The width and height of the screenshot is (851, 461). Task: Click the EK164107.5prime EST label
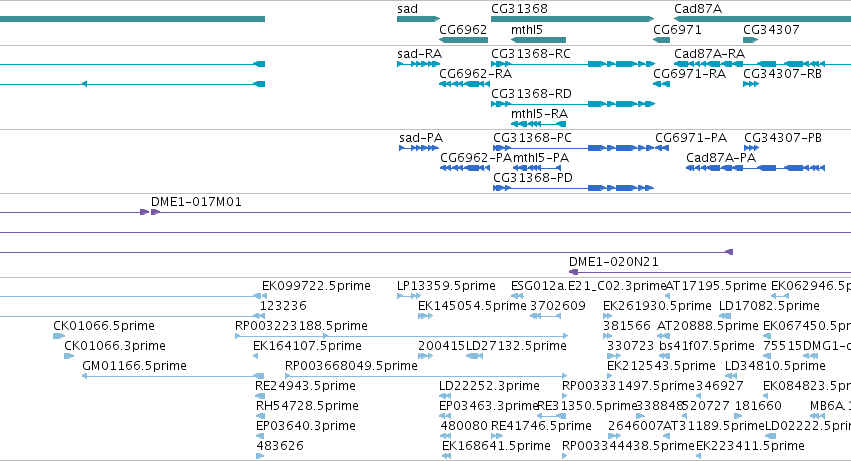pos(307,346)
